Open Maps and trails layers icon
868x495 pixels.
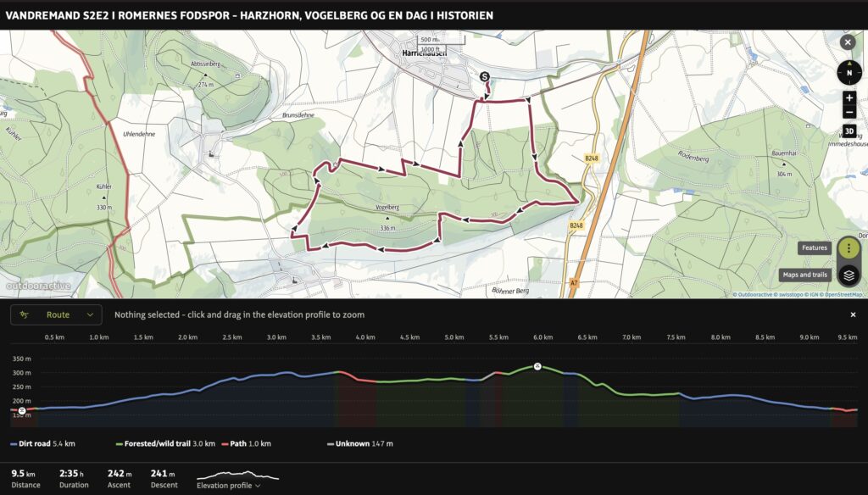click(849, 275)
